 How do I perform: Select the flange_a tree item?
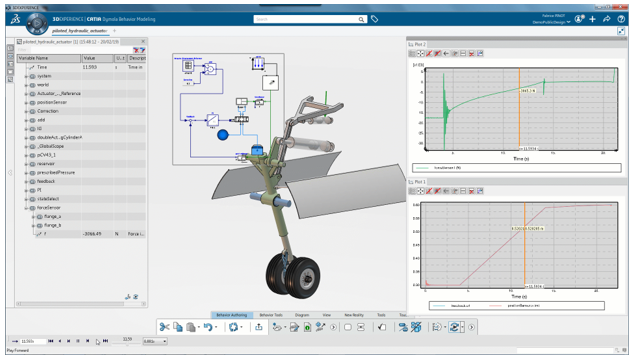pos(53,217)
